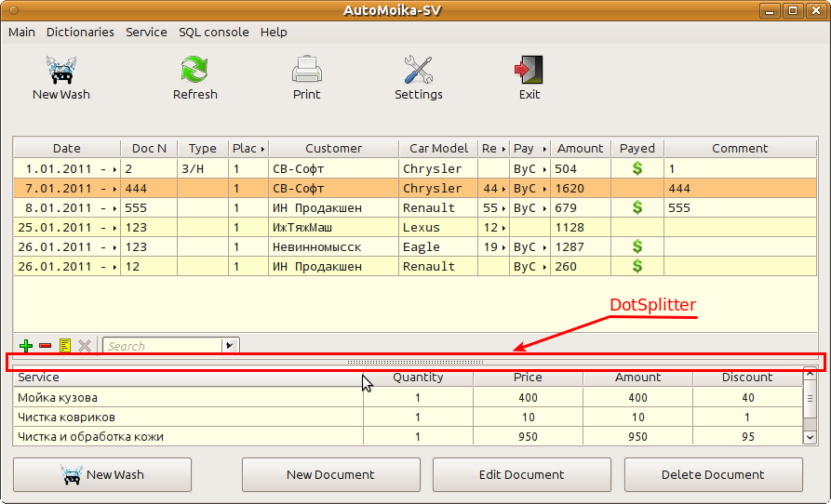
Task: Click the green Refresh arrows icon
Action: click(x=194, y=71)
